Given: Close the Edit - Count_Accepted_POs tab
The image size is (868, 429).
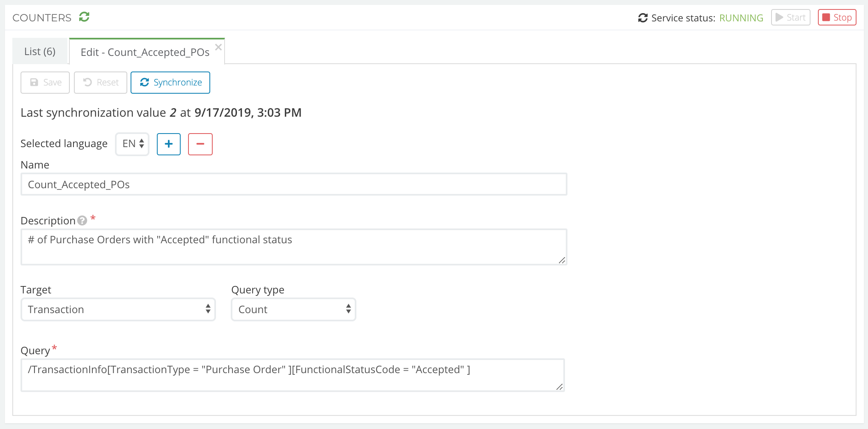Looking at the screenshot, I should 218,47.
